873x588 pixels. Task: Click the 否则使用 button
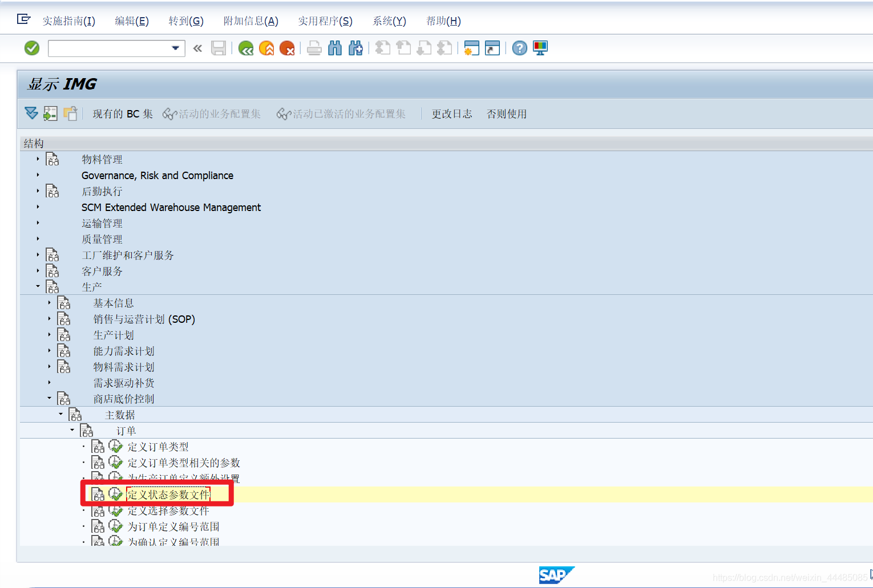point(507,114)
